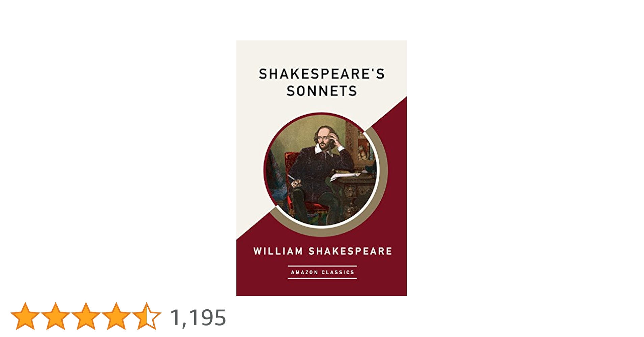The height and width of the screenshot is (337, 644).
Task: Open the 1,195 ratings count
Action: point(198,317)
